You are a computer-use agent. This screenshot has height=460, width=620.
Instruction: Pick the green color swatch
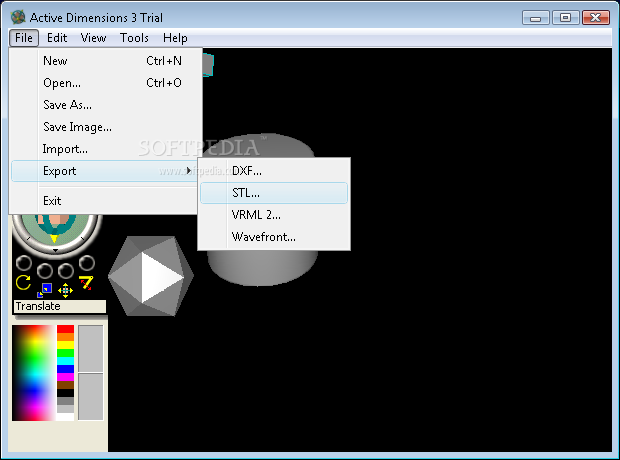coord(65,353)
